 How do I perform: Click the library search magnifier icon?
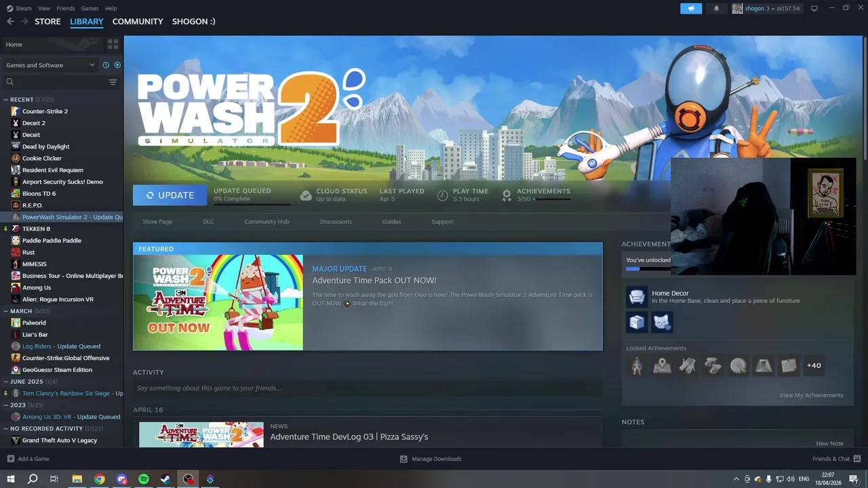pyautogui.click(x=10, y=82)
